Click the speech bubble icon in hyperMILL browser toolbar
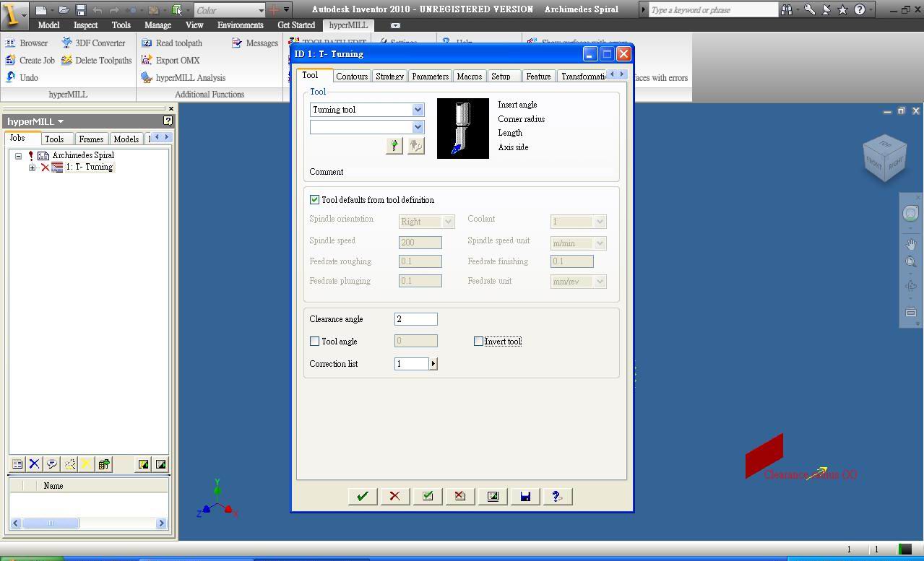Image resolution: width=924 pixels, height=561 pixels. point(51,464)
